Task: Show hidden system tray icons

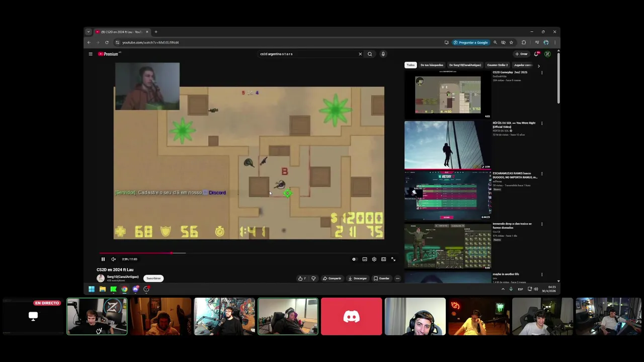Action: 503,289
